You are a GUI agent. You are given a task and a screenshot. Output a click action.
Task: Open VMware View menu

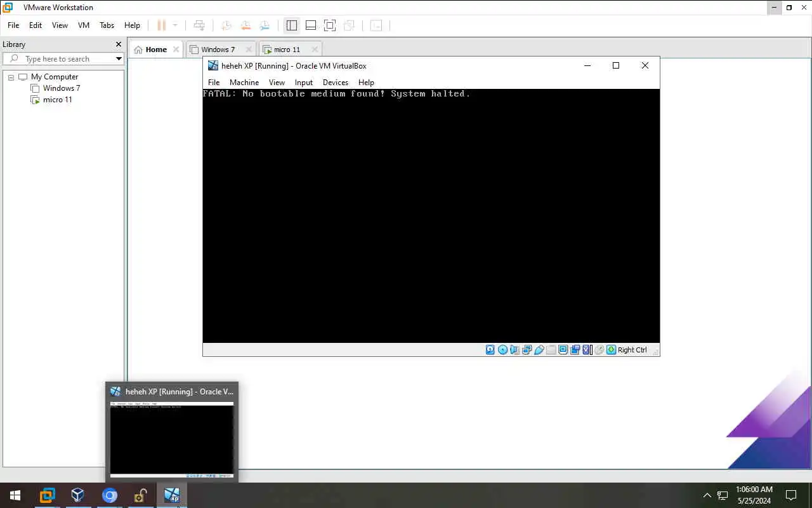point(60,25)
